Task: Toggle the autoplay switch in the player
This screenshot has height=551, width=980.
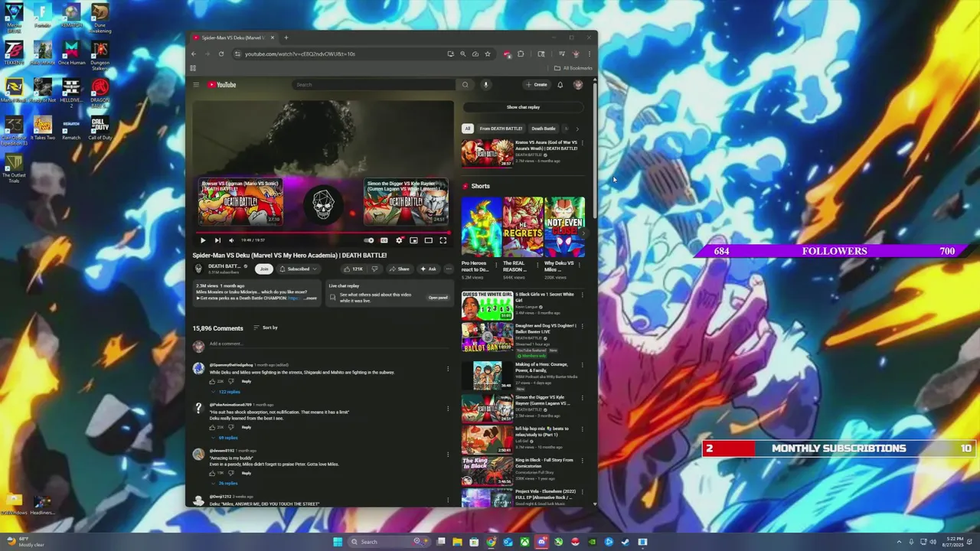Action: (x=369, y=240)
